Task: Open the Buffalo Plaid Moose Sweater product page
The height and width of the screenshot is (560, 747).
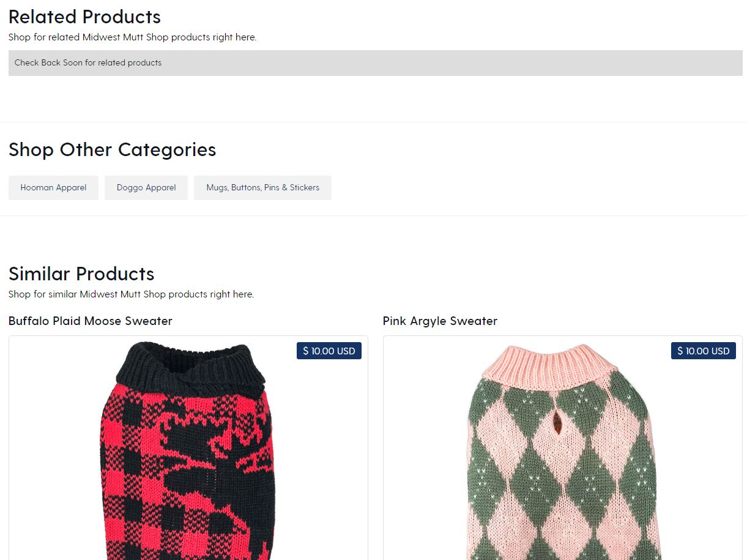Action: [x=90, y=321]
